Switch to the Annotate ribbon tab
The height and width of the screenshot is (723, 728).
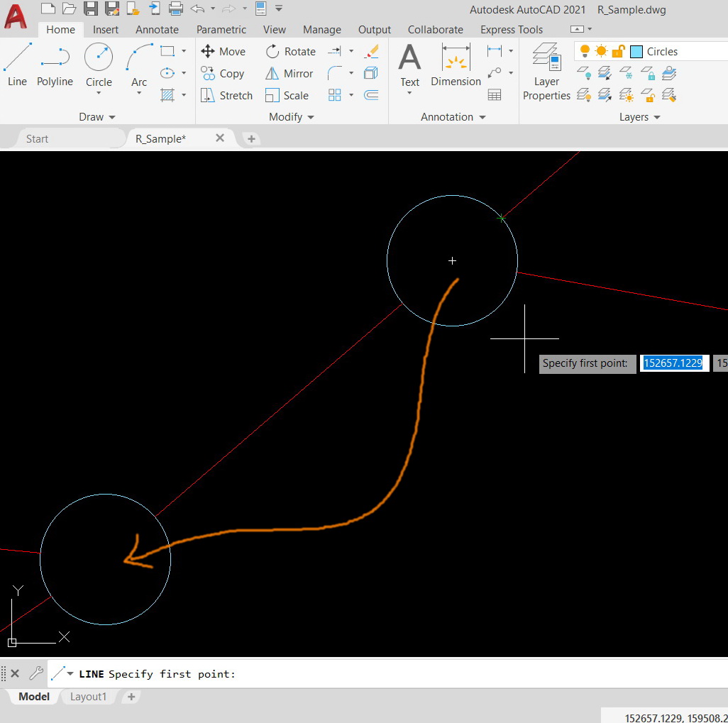pyautogui.click(x=157, y=30)
